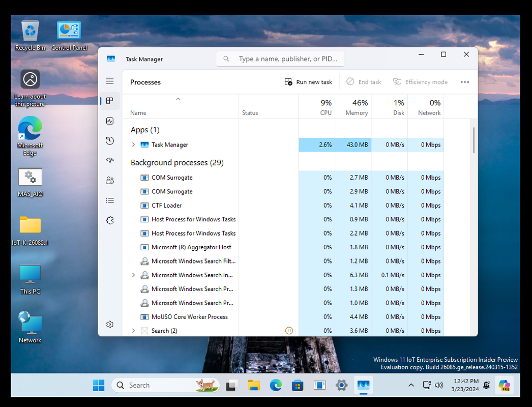Open Task View icon on taskbar

[x=231, y=385]
